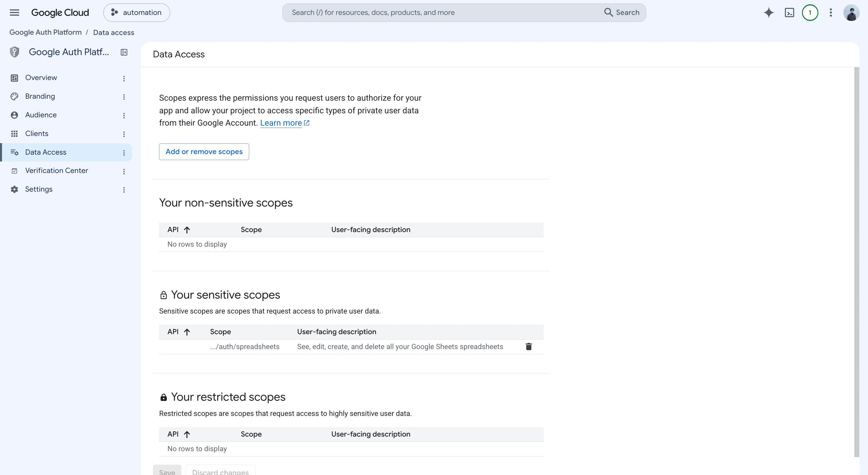Click Google Auth Platform breadcrumb link
Screen dimensions: 868x475
click(x=45, y=32)
